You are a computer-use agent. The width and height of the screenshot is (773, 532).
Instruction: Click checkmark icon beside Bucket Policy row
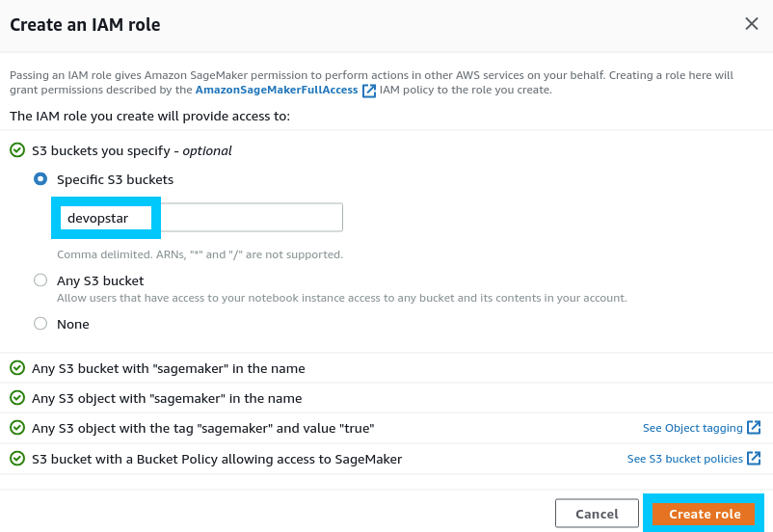pyautogui.click(x=16, y=459)
